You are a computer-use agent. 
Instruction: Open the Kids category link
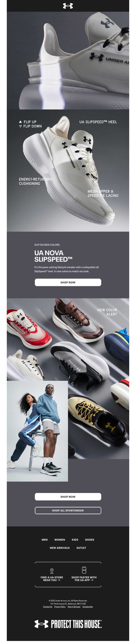[75, 540]
